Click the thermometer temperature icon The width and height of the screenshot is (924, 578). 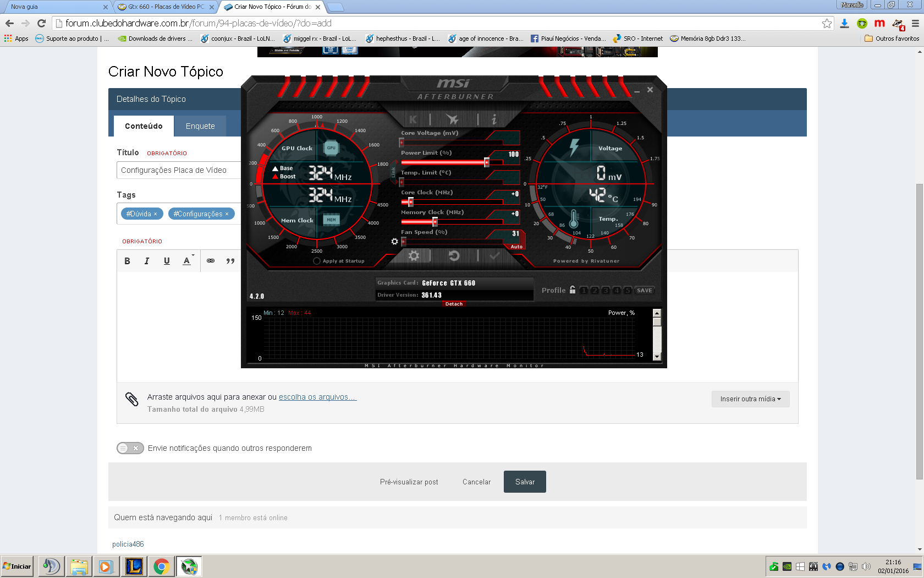pos(574,219)
